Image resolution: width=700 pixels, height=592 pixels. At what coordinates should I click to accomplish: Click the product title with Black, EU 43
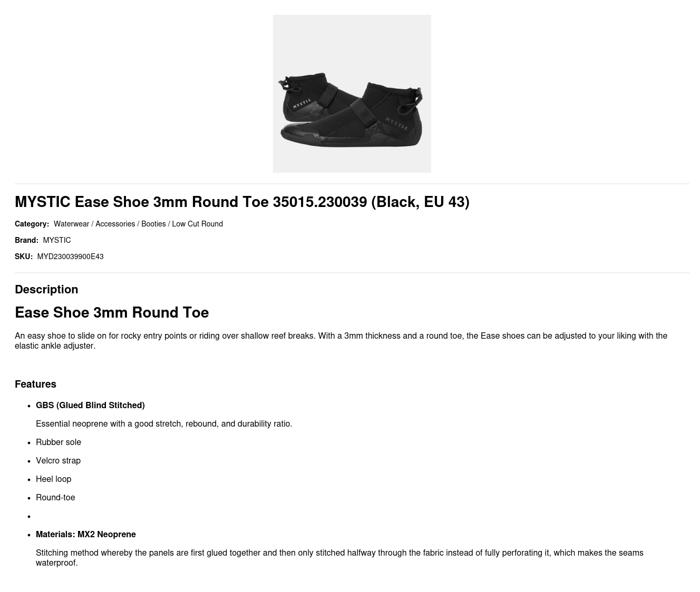[242, 202]
